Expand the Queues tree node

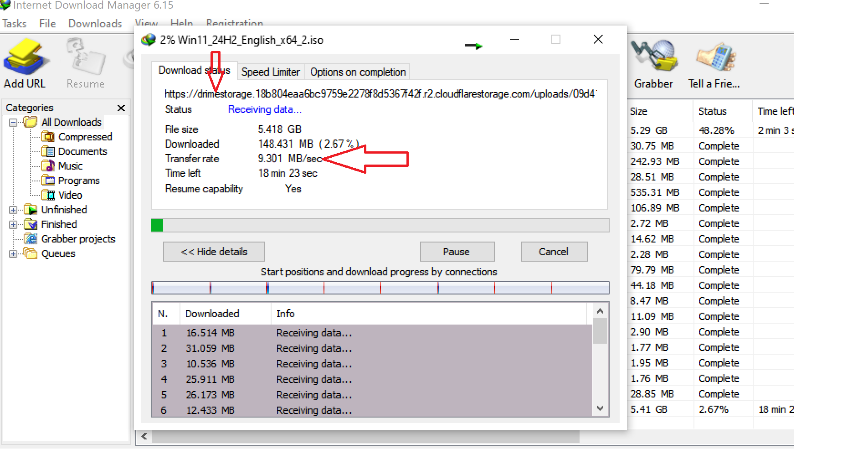13,254
